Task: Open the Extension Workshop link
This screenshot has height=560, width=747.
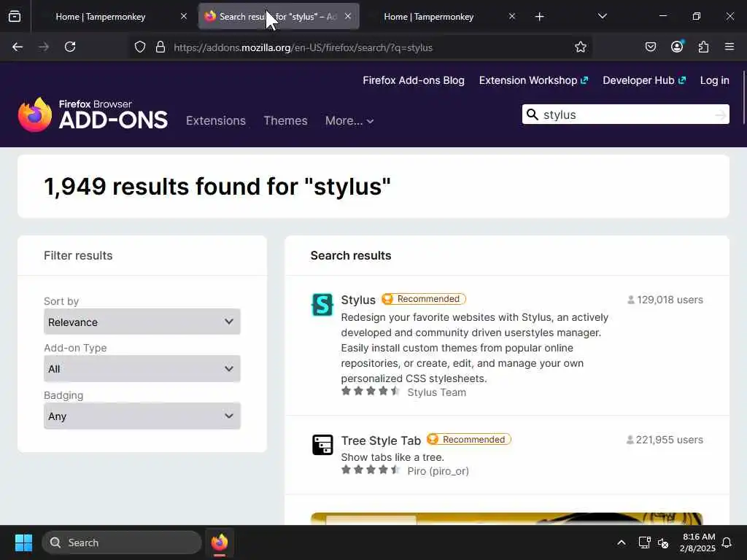Action: point(533,80)
